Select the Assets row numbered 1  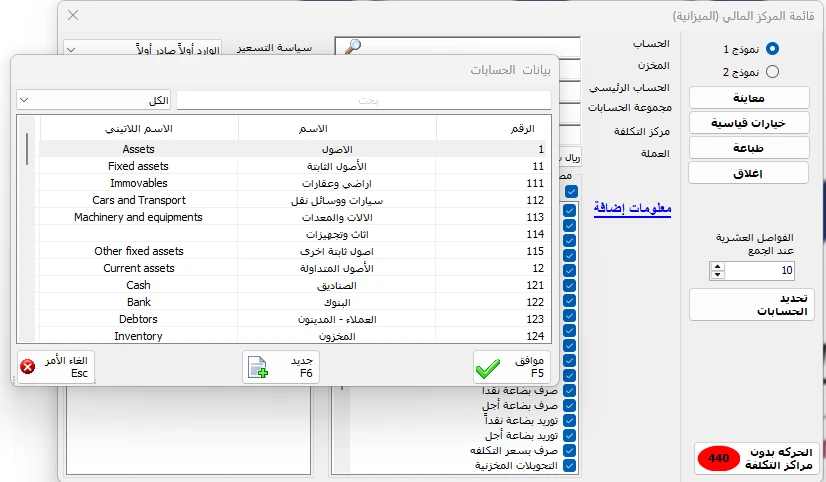(x=292, y=149)
